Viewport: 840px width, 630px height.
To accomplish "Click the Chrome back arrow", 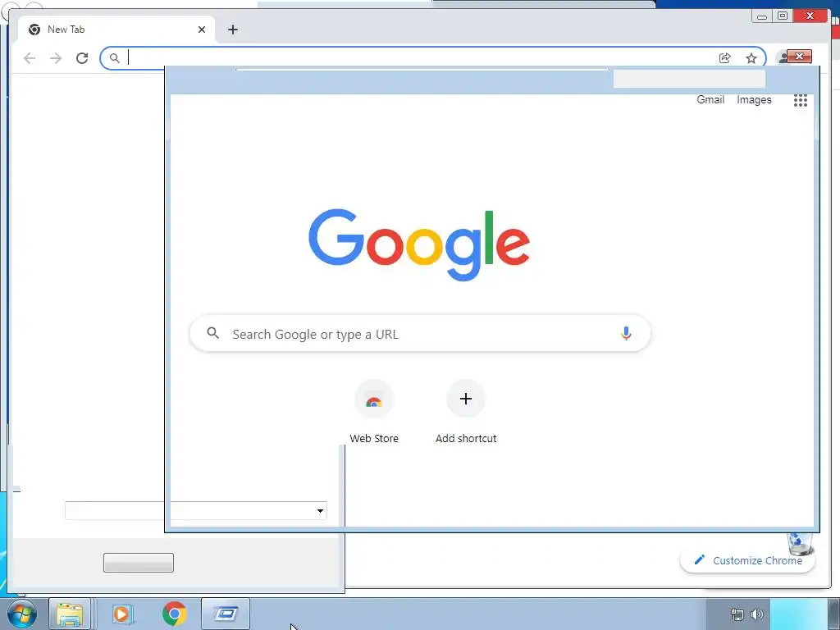I will coord(30,58).
